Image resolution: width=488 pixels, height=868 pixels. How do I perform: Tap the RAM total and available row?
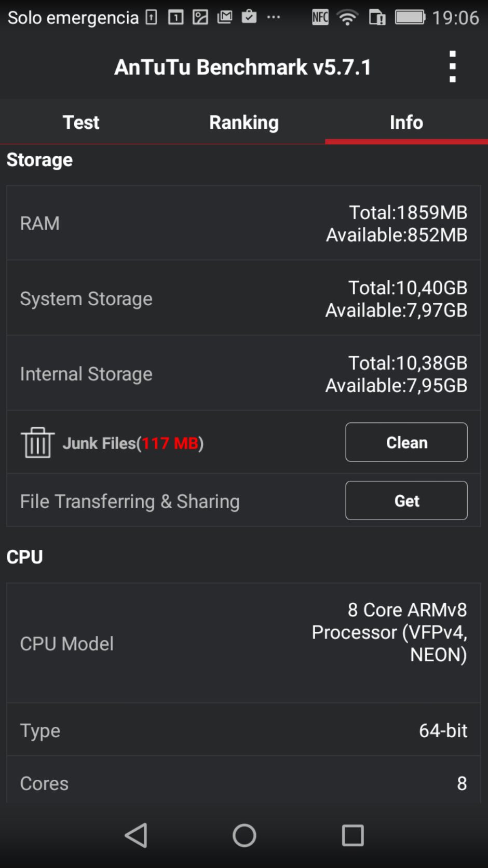[243, 223]
